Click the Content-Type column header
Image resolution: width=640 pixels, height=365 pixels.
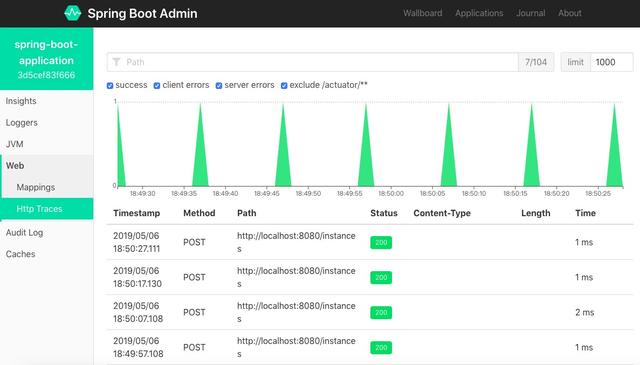point(442,213)
